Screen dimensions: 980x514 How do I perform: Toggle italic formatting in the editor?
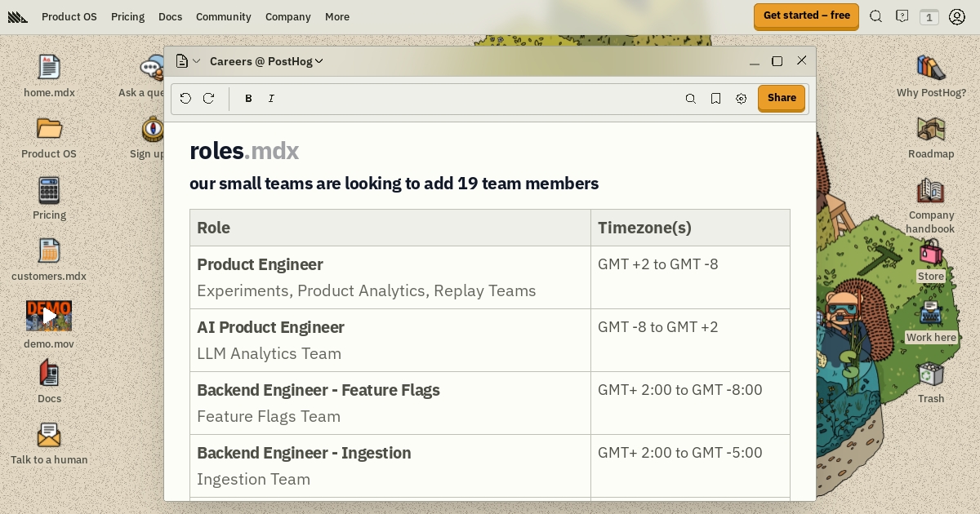tap(271, 99)
